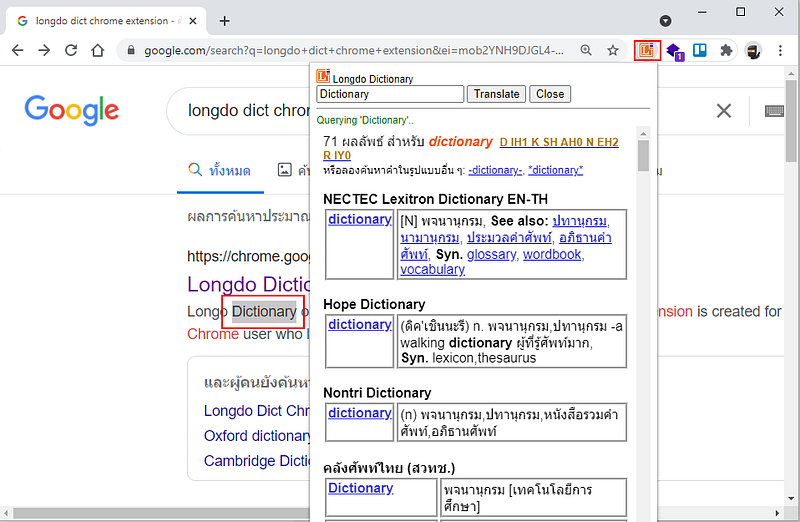Open the wordbook synonym link

pyautogui.click(x=552, y=254)
